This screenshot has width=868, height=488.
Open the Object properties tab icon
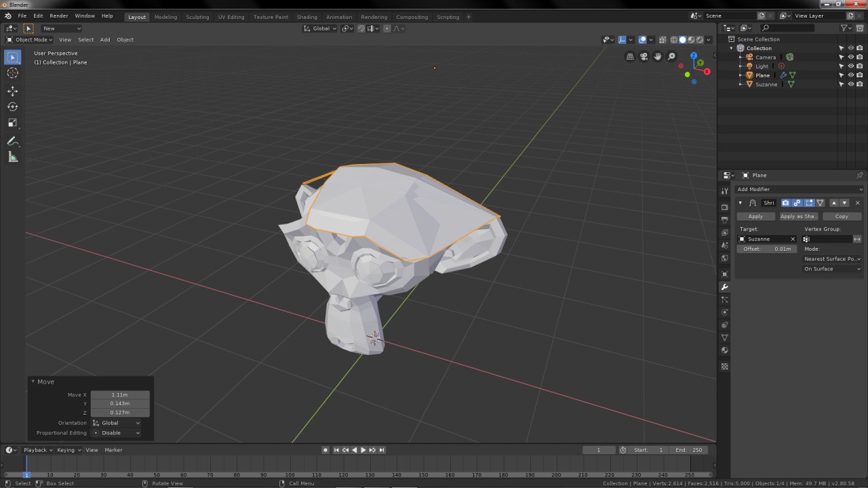[x=724, y=274]
